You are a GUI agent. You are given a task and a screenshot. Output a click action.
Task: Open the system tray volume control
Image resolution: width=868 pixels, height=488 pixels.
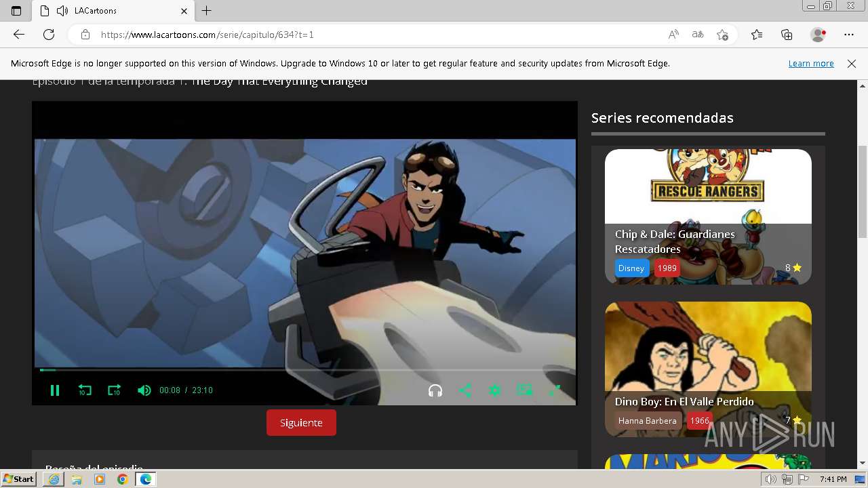click(x=770, y=479)
